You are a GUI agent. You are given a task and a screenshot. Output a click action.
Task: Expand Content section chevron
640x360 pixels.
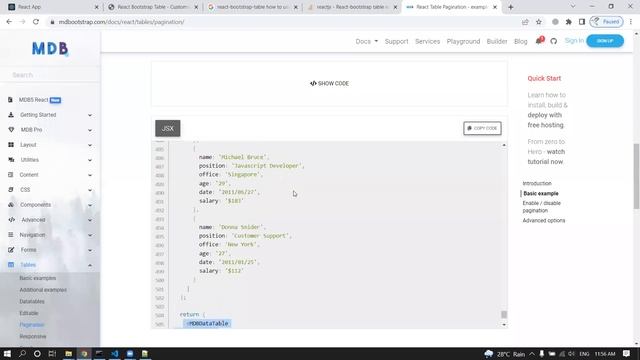(x=90, y=175)
